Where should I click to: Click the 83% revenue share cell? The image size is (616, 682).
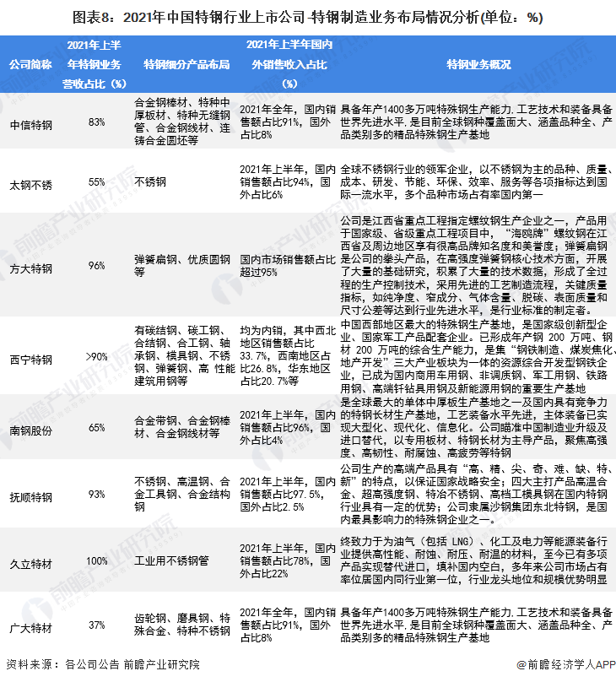(96, 122)
